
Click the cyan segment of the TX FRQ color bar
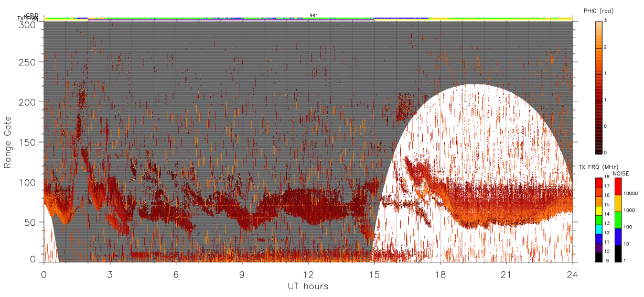[598, 229]
